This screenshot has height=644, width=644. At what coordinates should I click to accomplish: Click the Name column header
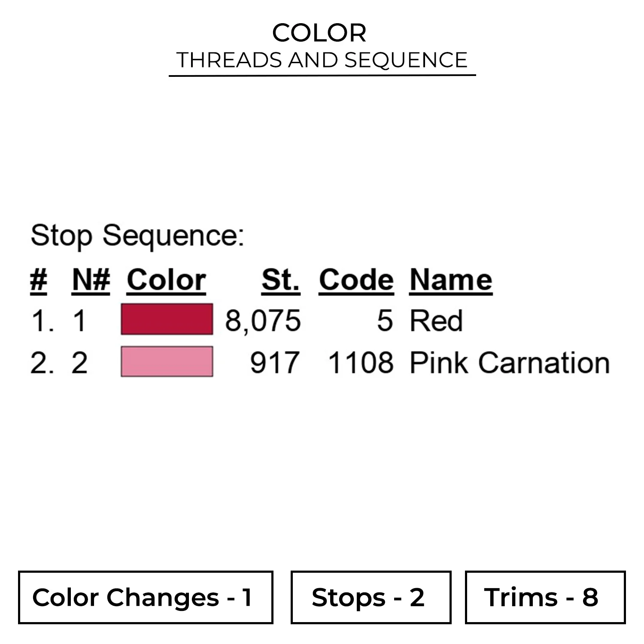pos(450,280)
